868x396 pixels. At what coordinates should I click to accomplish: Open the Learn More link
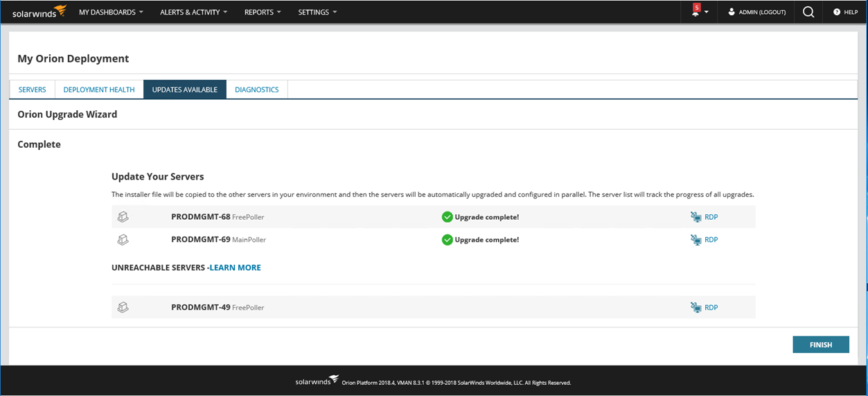236,268
